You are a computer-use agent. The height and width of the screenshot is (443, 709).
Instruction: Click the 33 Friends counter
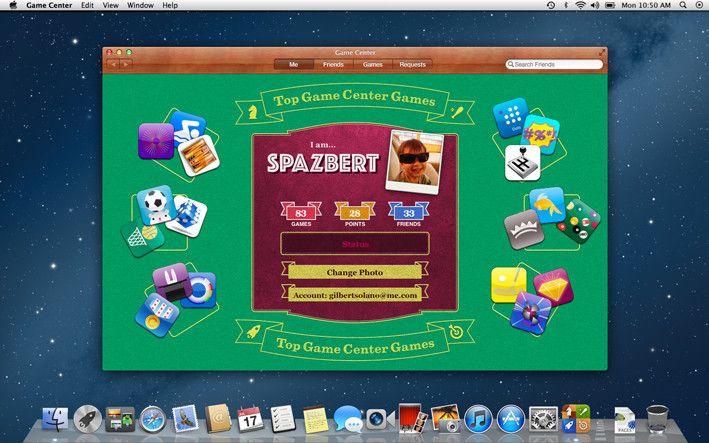point(409,214)
